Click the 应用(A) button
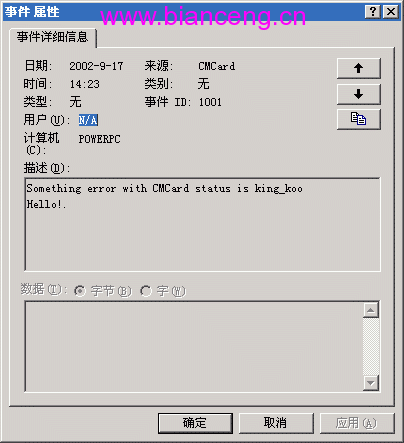The height and width of the screenshot is (443, 404). pyautogui.click(x=357, y=423)
